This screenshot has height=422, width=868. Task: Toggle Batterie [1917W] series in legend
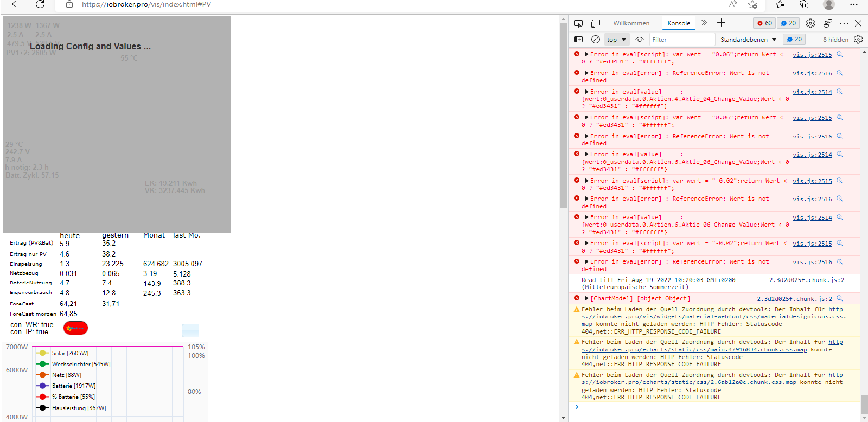[66, 386]
